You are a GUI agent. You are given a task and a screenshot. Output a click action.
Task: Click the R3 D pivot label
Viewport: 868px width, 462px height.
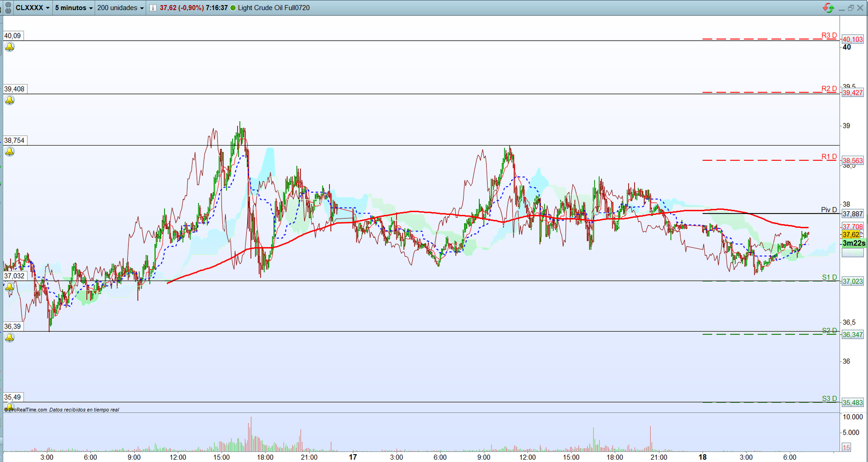[829, 35]
